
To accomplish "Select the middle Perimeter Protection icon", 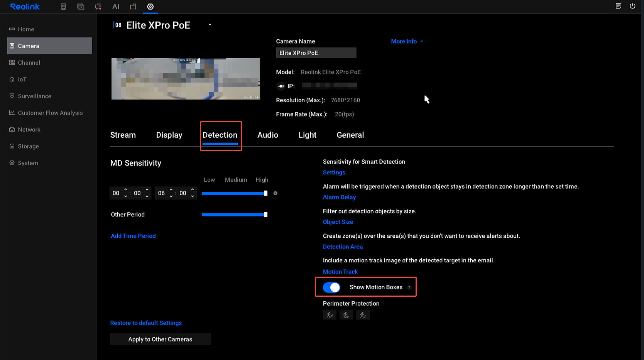I will [346, 315].
